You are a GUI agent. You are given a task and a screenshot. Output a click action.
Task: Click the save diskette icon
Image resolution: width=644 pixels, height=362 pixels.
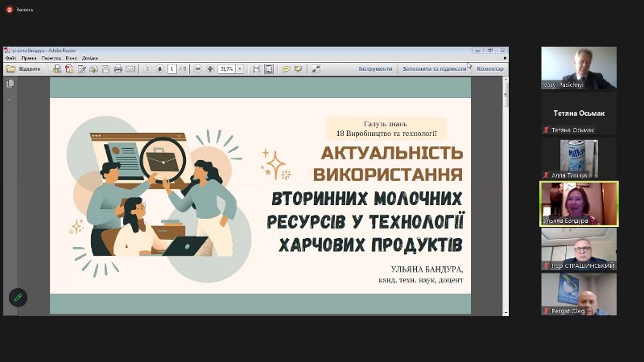click(105, 69)
